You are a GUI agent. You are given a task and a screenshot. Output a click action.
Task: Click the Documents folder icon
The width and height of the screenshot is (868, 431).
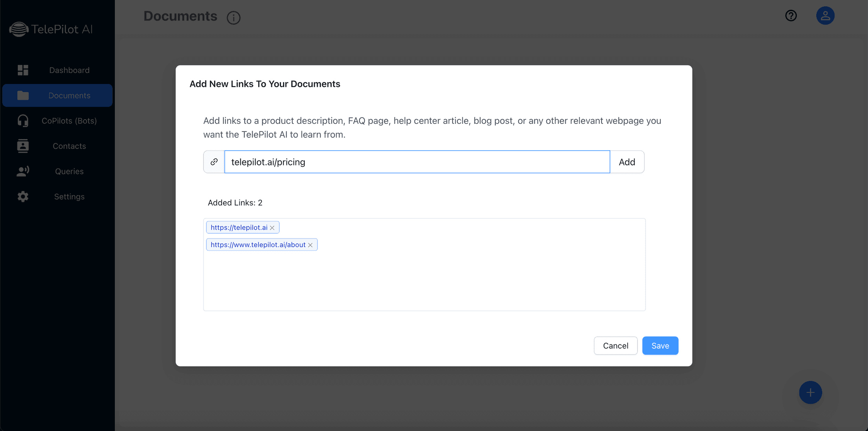click(23, 95)
